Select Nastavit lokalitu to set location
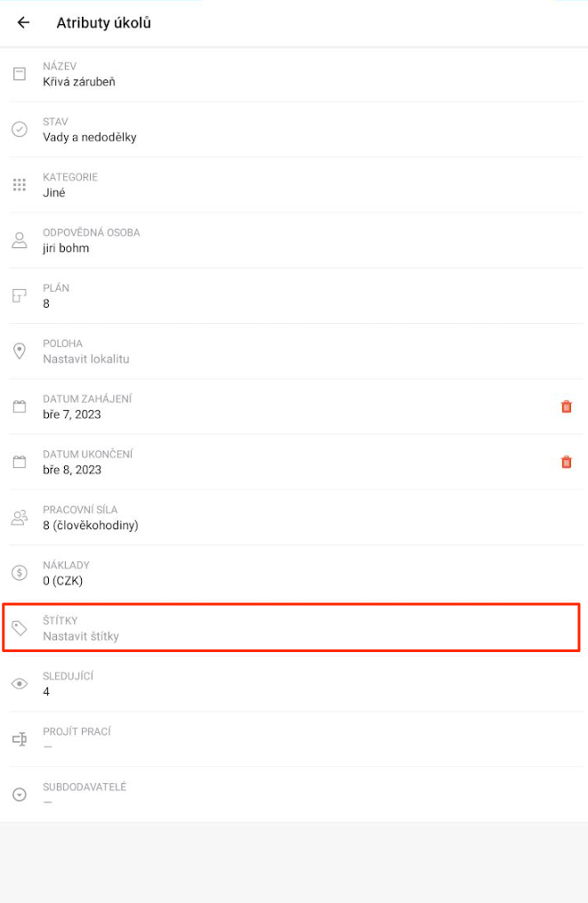 click(85, 359)
